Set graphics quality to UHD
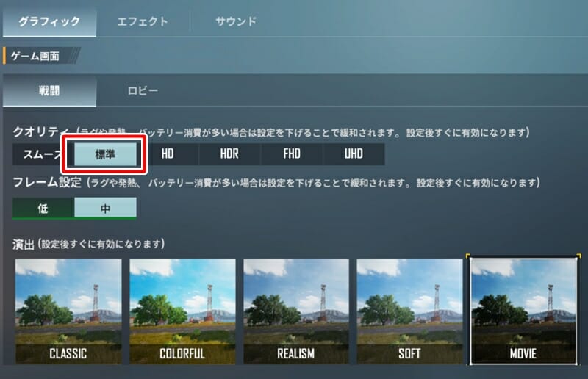Screen dimensions: 588x379 coord(354,154)
